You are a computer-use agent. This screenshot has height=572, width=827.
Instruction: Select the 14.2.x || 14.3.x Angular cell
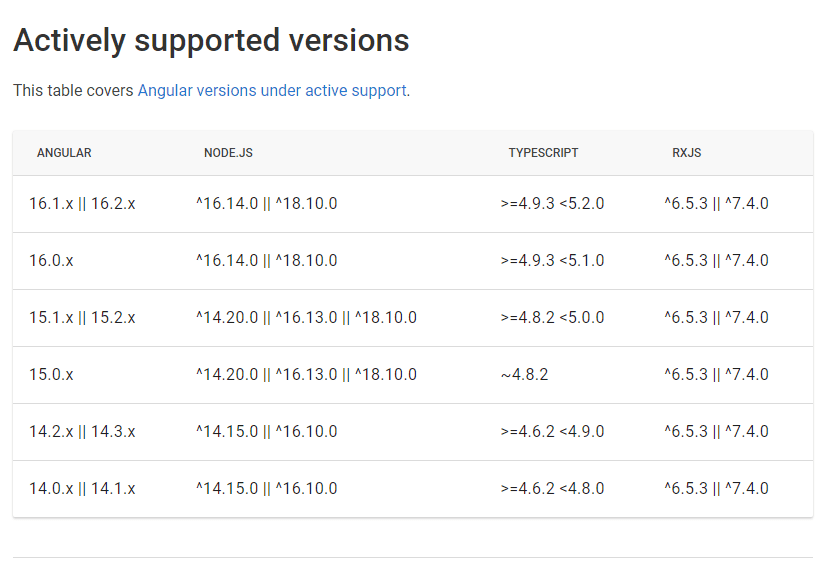coord(82,432)
